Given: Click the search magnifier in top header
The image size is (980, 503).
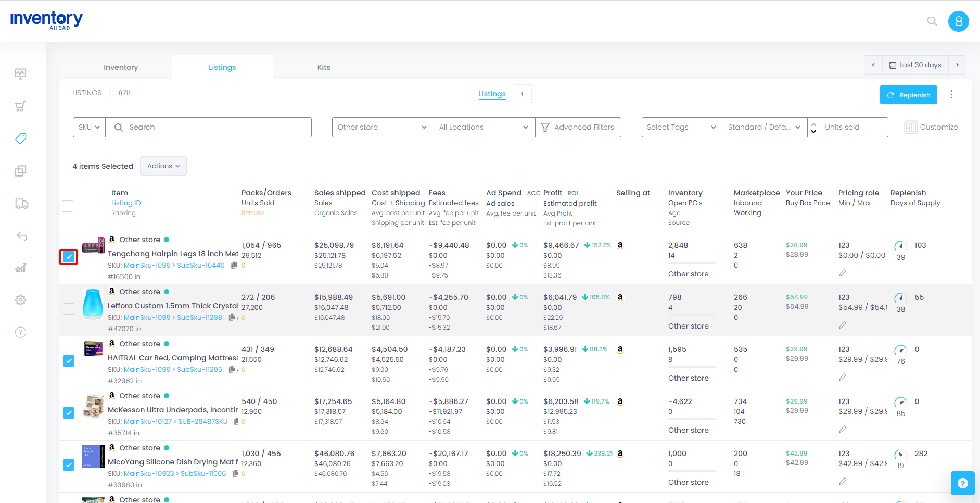Looking at the screenshot, I should click(x=932, y=21).
